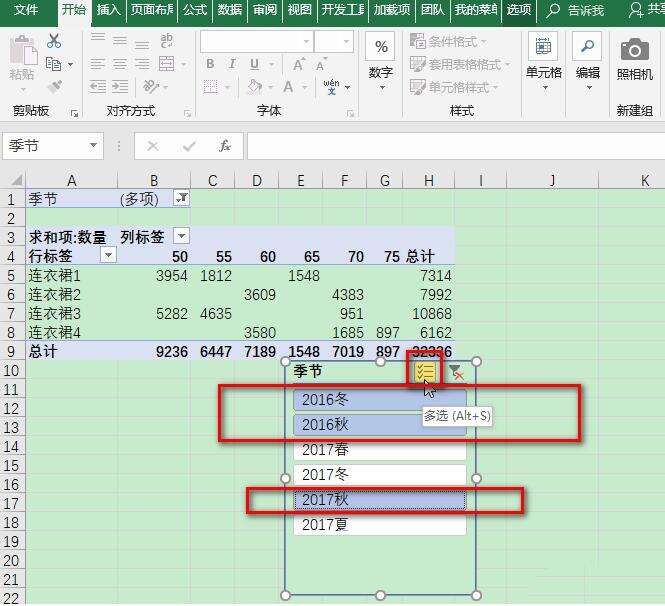This screenshot has height=606, width=665.
Task: Click the increase indent icon
Action: coord(120,87)
